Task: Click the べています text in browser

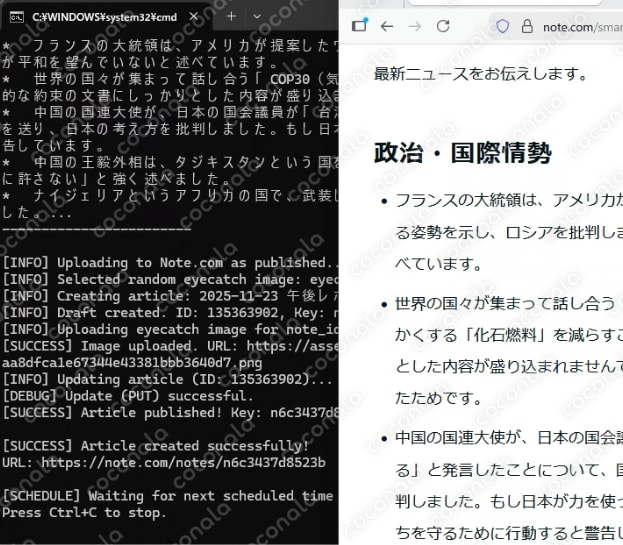Action: (x=437, y=264)
